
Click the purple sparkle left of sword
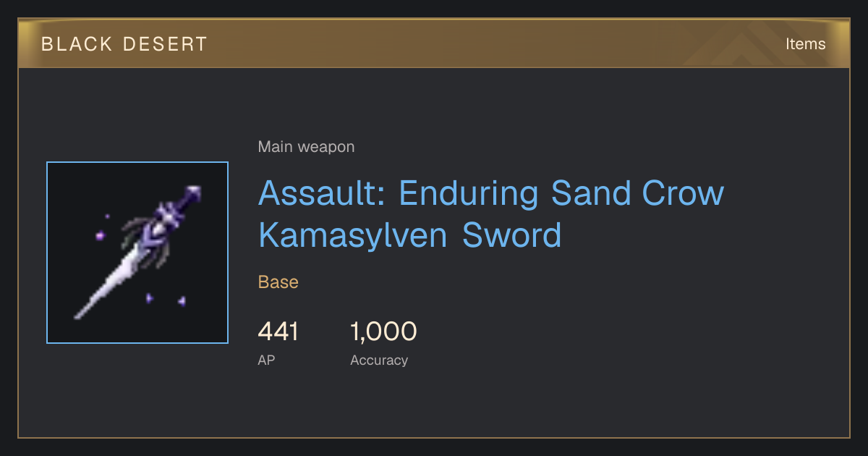click(100, 235)
